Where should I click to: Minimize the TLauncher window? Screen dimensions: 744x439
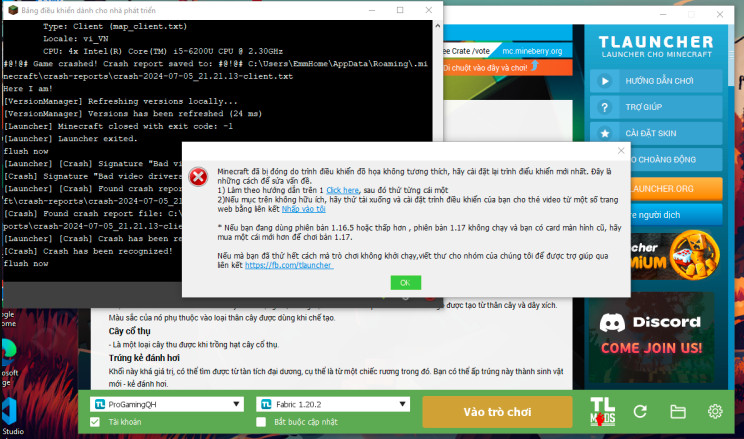663,14
